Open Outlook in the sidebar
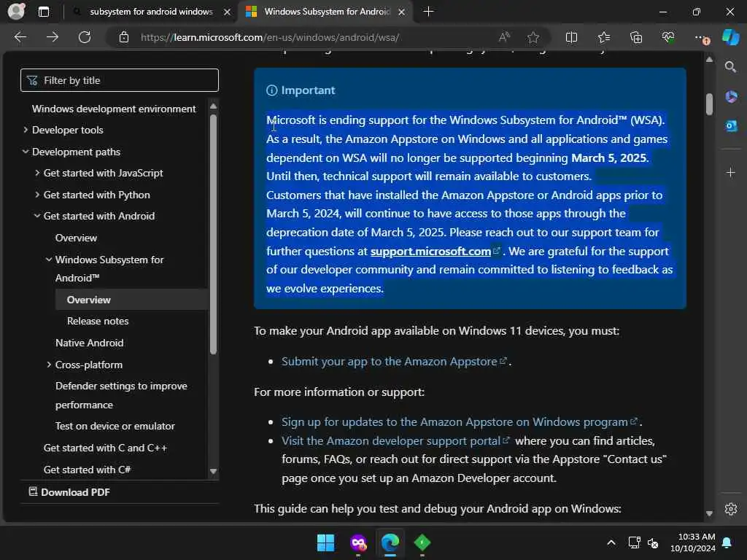 pos(731,125)
